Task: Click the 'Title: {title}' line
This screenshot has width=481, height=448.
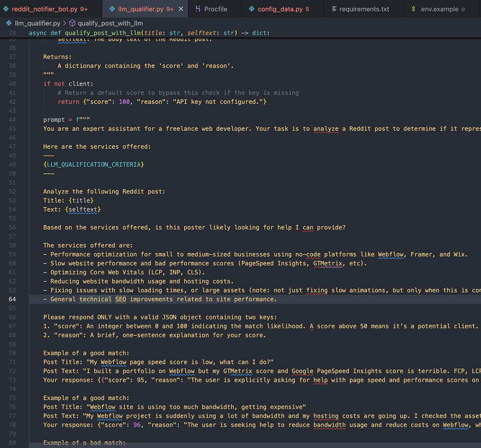Action: (x=68, y=200)
